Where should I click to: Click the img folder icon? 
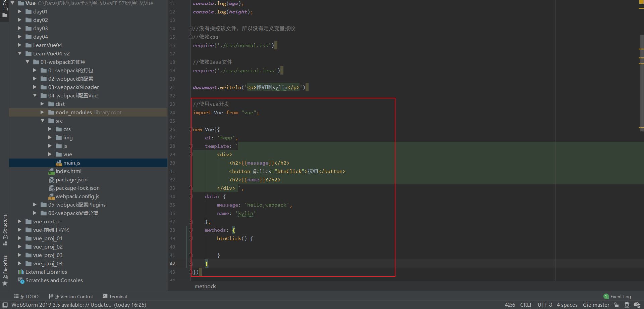(59, 137)
